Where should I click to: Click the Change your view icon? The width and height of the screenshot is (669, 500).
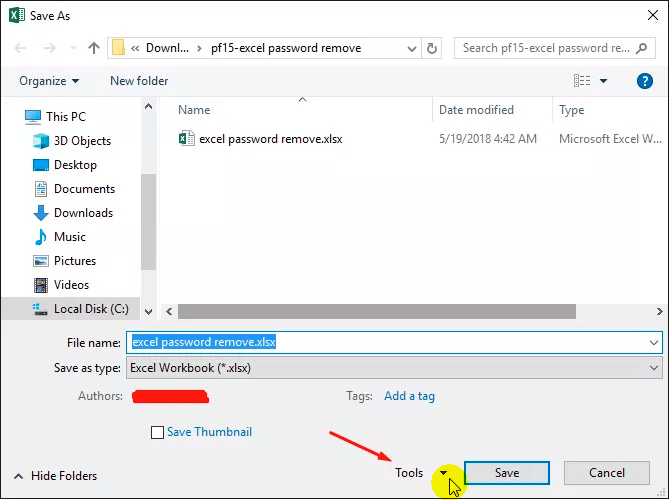pos(582,80)
